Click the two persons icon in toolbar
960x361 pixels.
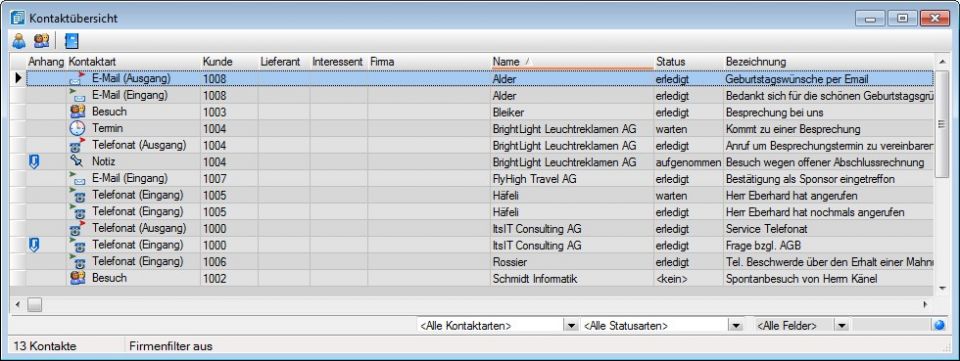pyautogui.click(x=42, y=42)
